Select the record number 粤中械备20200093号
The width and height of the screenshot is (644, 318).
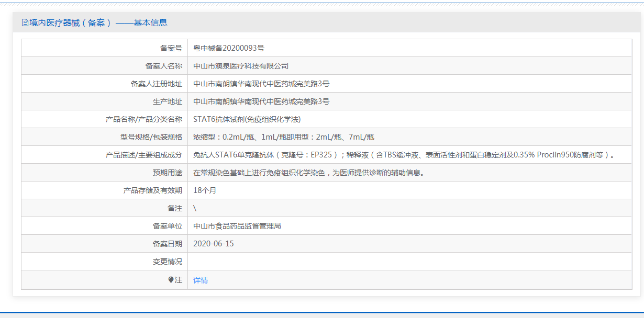[229, 48]
